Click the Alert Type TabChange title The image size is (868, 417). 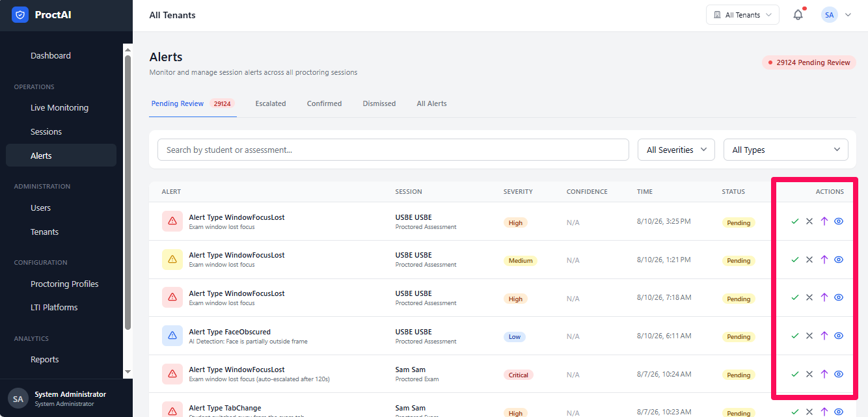pyautogui.click(x=225, y=408)
